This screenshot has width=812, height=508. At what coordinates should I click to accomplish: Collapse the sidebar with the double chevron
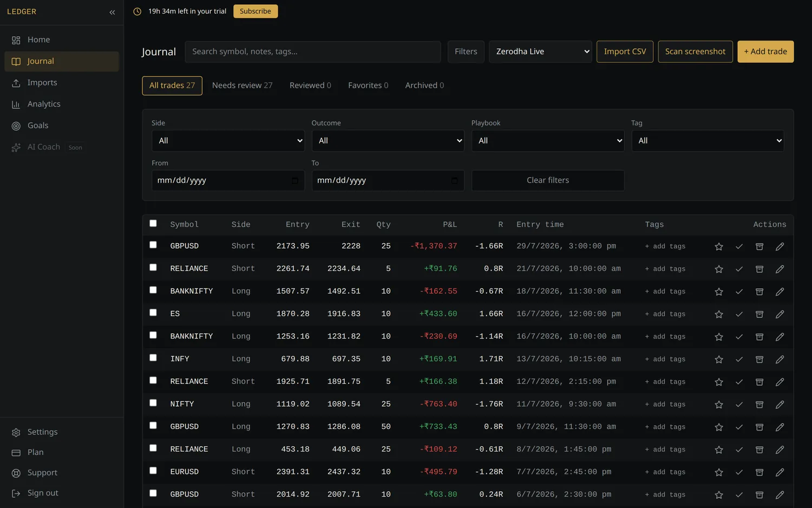[x=112, y=12]
